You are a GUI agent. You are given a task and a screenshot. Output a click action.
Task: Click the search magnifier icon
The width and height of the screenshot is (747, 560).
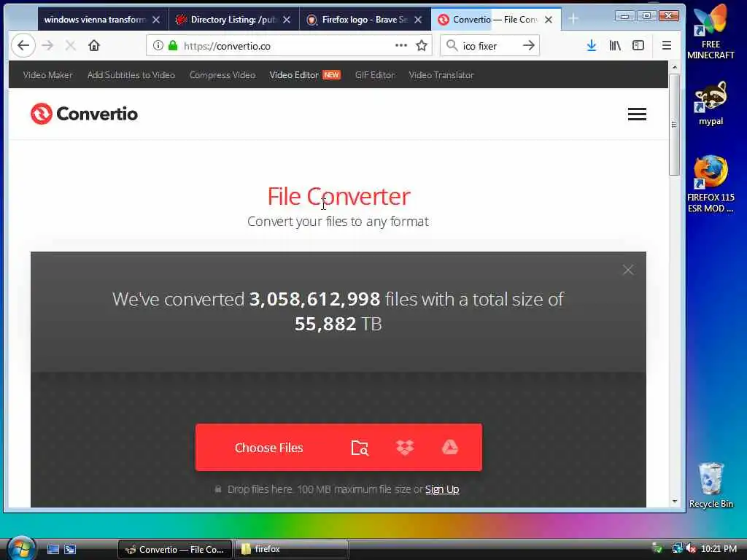pos(452,46)
